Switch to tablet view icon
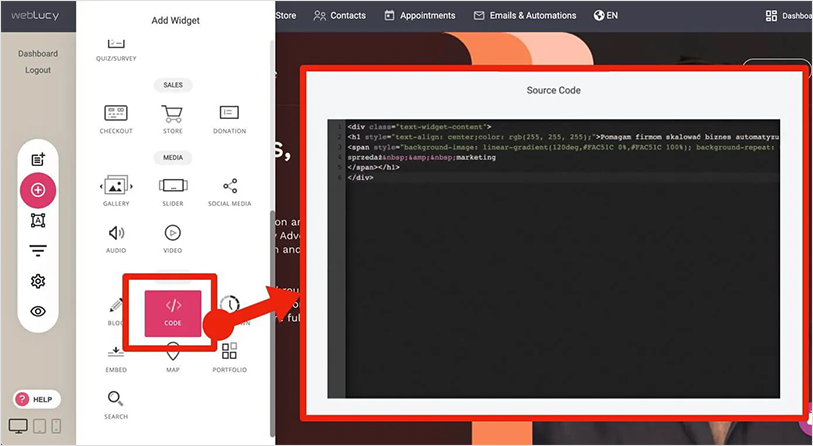 coord(40,426)
